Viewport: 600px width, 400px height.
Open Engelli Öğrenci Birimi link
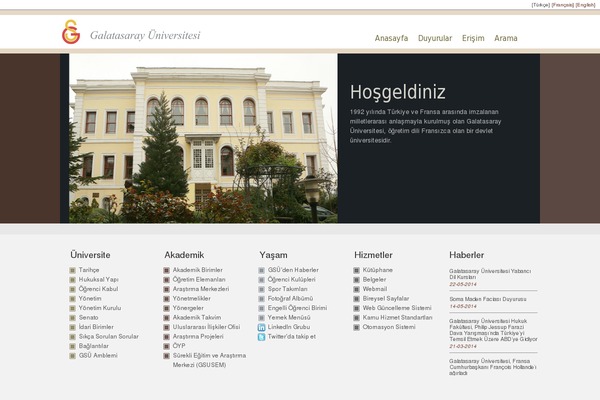[297, 308]
